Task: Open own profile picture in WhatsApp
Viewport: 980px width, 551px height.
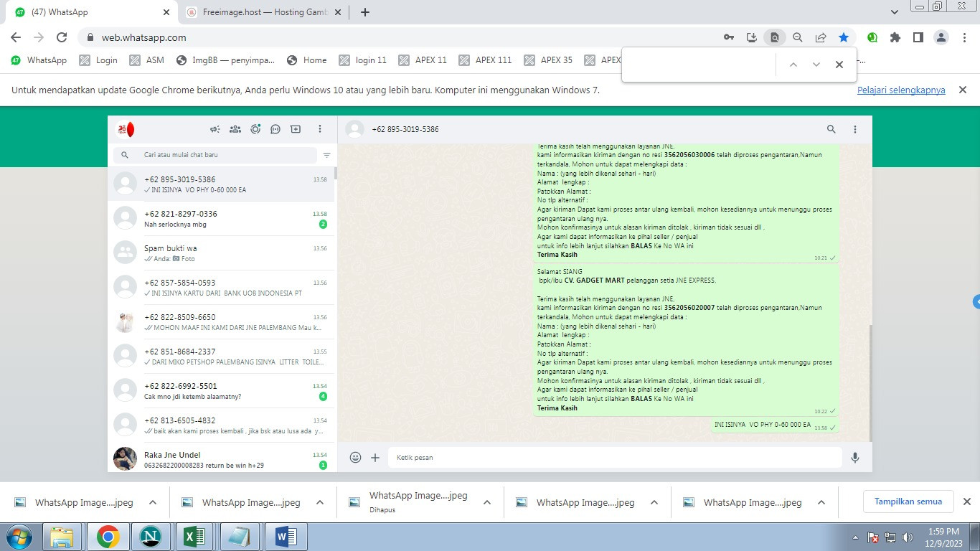Action: point(126,129)
